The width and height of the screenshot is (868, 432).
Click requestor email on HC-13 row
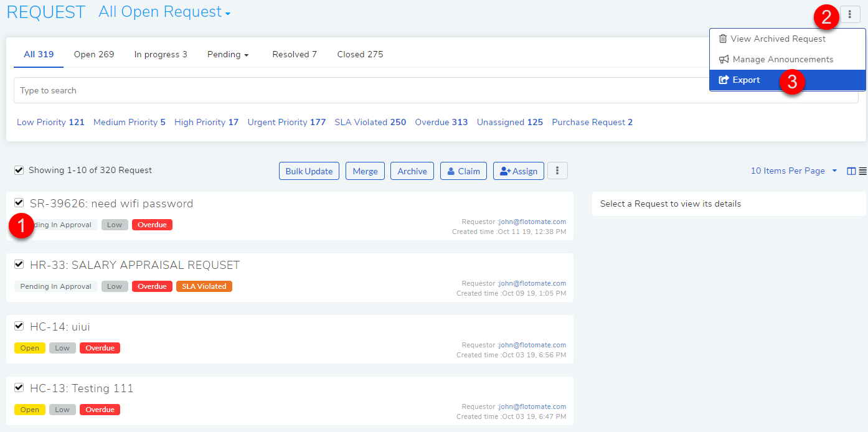[x=532, y=406]
